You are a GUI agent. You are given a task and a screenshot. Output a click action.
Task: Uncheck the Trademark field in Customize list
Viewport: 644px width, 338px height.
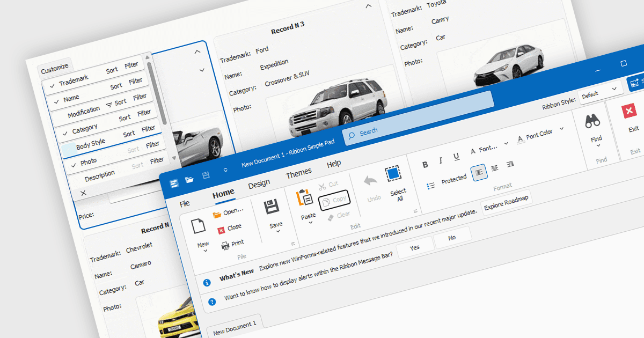click(52, 85)
